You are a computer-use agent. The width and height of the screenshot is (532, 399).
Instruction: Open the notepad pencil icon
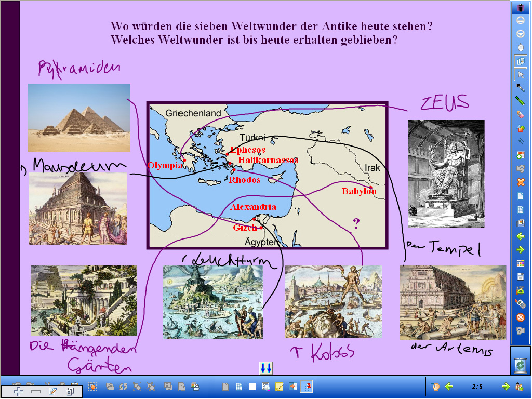[52, 392]
